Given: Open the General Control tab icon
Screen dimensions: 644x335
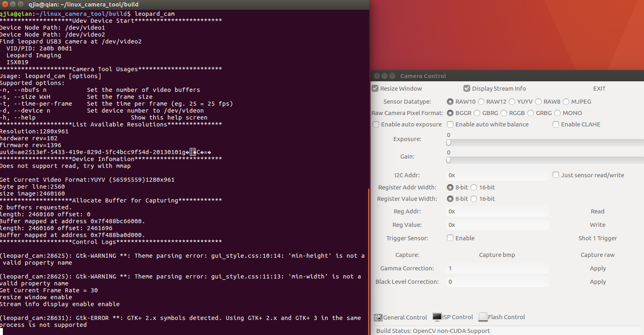Looking at the screenshot, I should tap(378, 318).
